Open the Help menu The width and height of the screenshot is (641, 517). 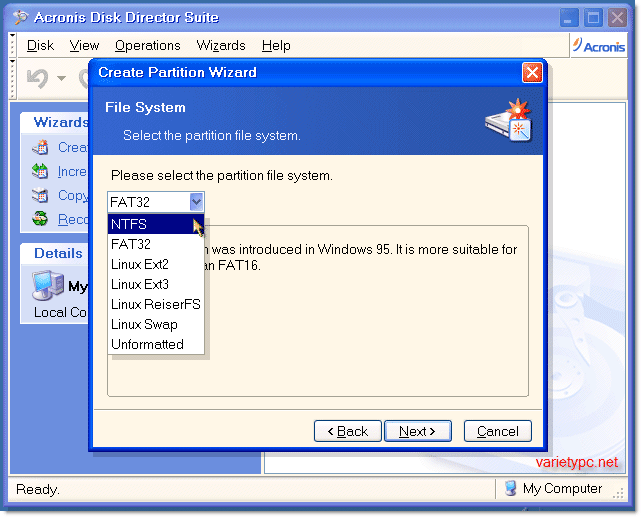tap(276, 45)
